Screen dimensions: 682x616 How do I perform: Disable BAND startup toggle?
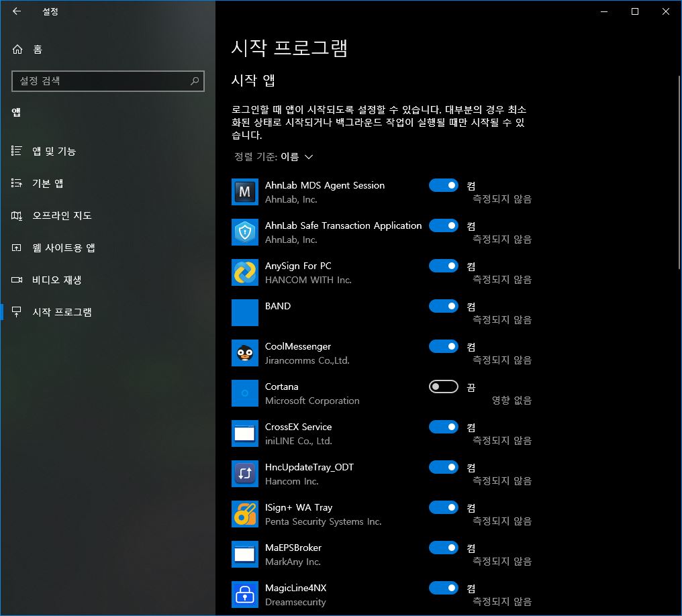(x=444, y=306)
